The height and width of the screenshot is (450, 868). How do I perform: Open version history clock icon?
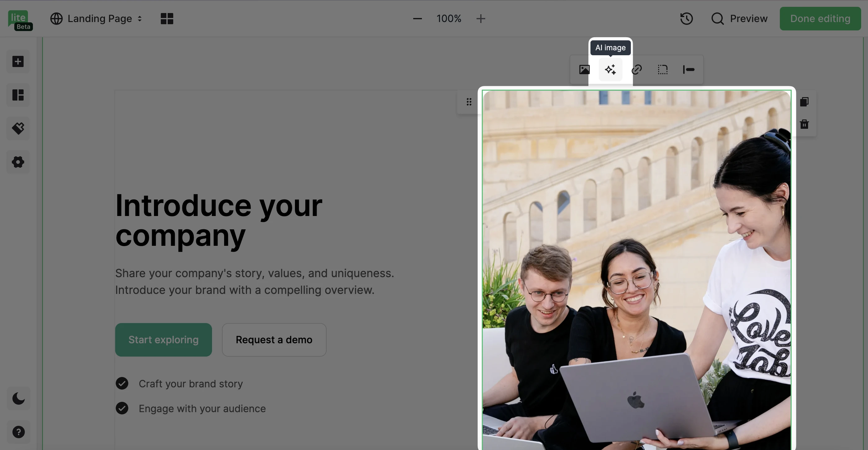[686, 19]
